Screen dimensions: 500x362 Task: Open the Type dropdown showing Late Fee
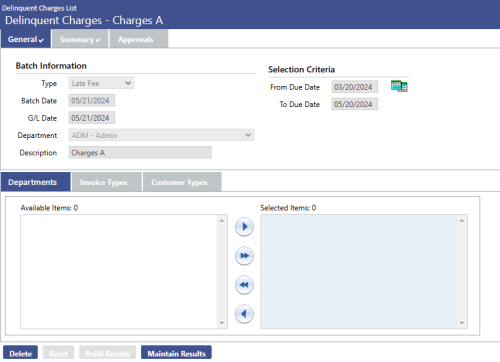pyautogui.click(x=101, y=83)
